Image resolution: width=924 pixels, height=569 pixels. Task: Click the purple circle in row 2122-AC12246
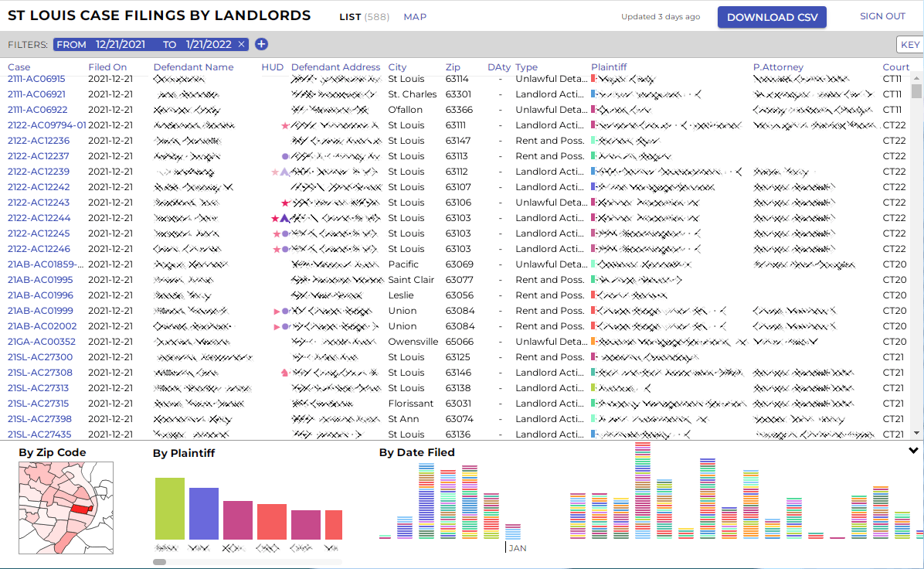pyautogui.click(x=285, y=249)
